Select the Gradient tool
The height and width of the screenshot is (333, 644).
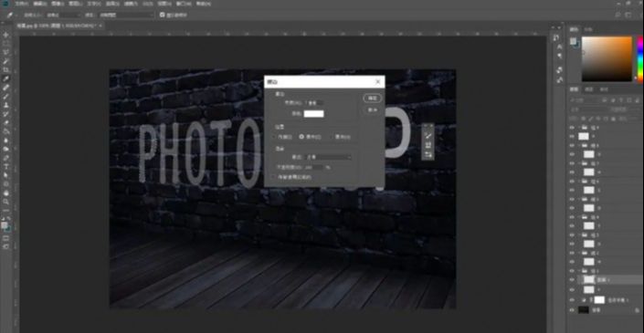point(5,131)
